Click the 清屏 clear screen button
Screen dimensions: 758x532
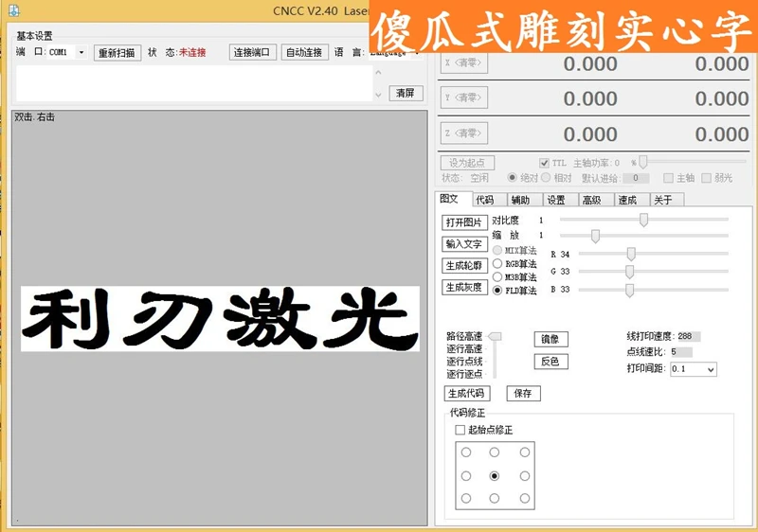click(x=406, y=93)
